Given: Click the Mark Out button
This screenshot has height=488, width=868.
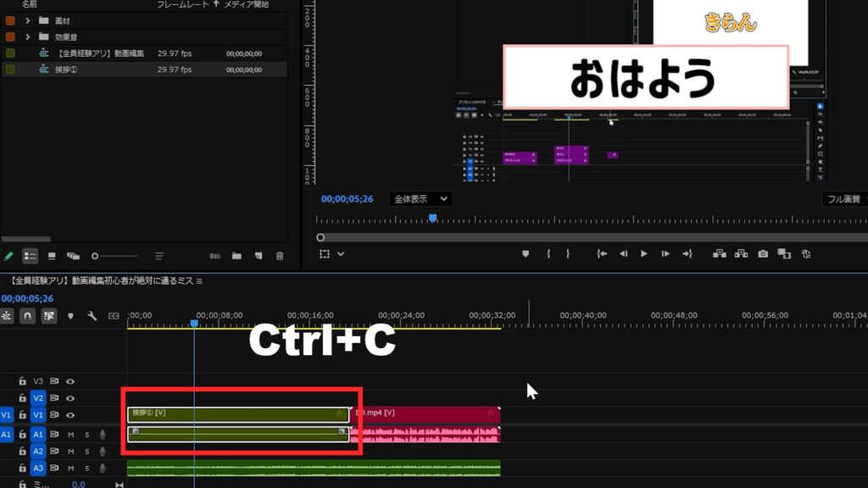Looking at the screenshot, I should tap(568, 254).
